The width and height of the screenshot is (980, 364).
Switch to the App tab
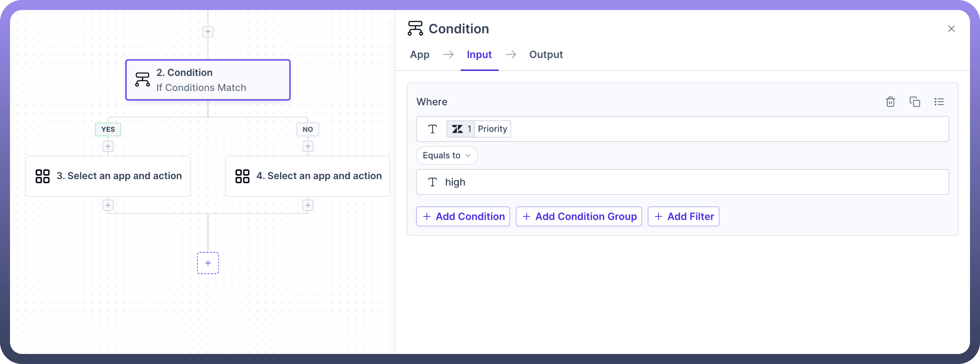419,55
